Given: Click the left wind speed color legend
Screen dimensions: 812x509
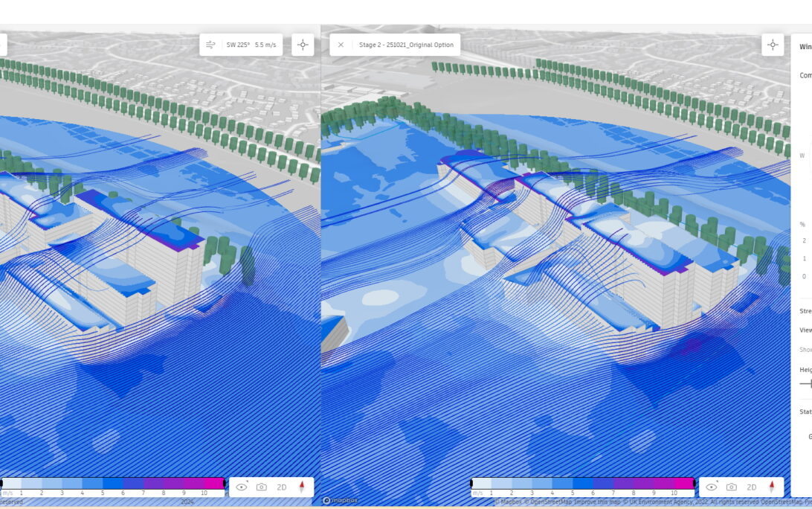Looking at the screenshot, I should tap(113, 484).
